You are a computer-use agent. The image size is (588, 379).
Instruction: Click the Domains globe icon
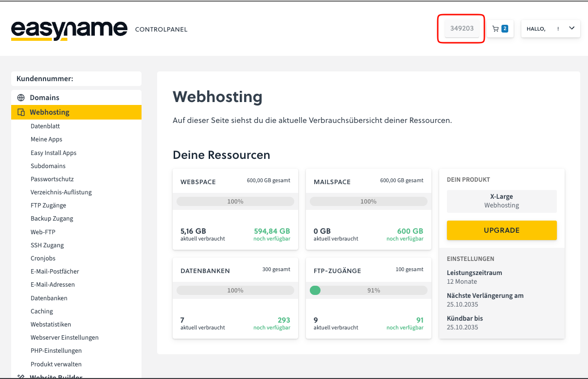[21, 98]
